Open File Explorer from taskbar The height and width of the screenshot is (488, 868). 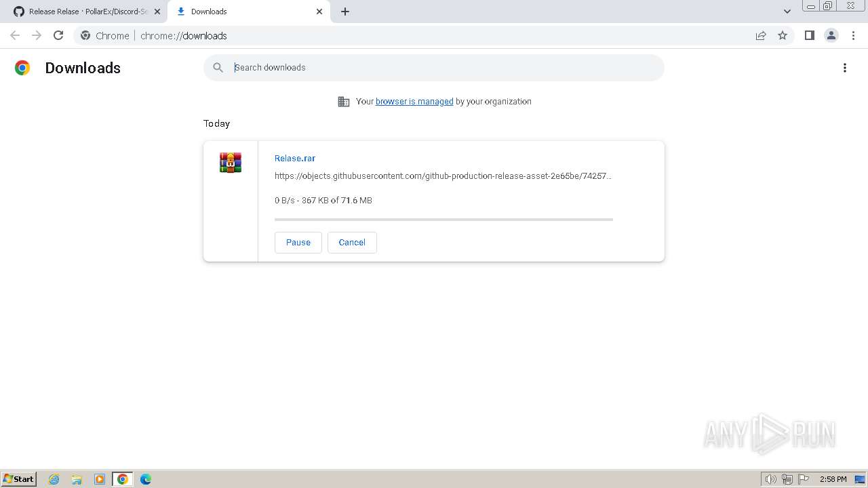click(x=77, y=479)
